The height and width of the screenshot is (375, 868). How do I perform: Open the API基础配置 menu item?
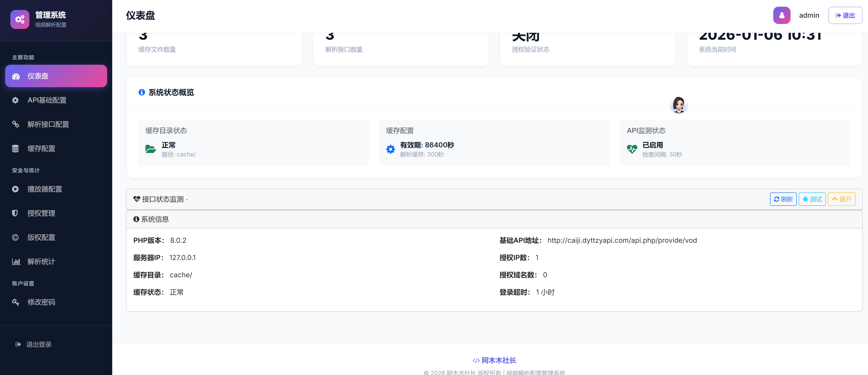pyautogui.click(x=47, y=100)
